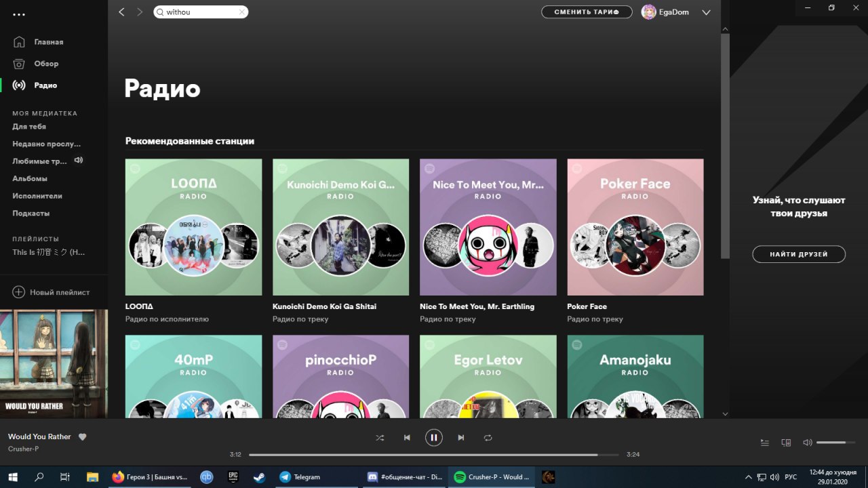868x488 pixels.
Task: Switch to Telegram taskbar window
Action: click(317, 477)
